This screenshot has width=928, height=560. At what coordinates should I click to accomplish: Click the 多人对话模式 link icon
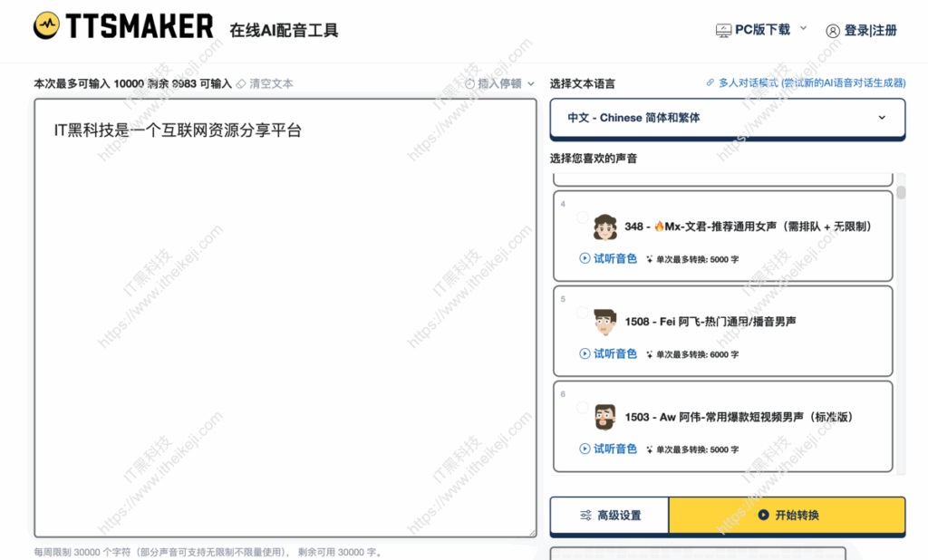tap(710, 81)
